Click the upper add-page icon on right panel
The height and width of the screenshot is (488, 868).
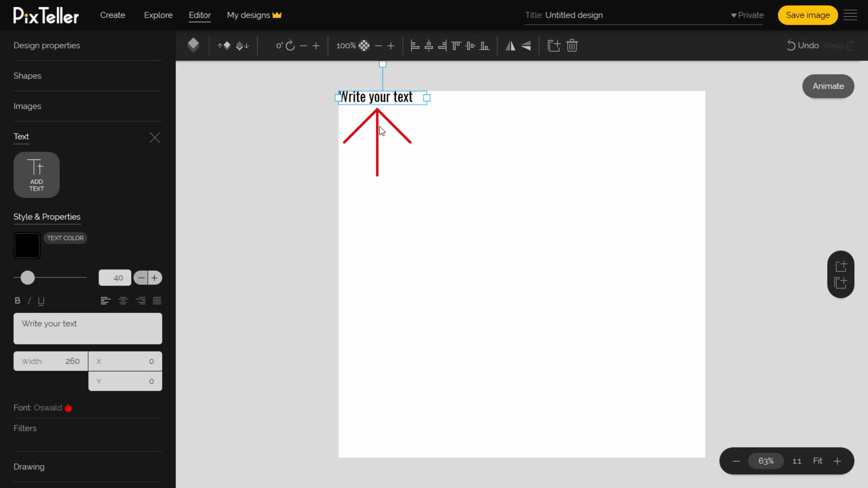(841, 266)
